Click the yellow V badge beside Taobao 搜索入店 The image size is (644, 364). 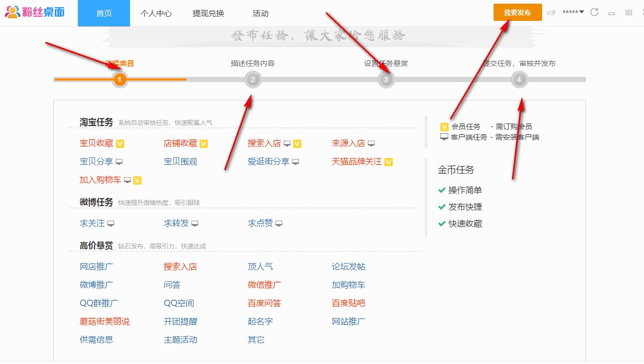coord(297,144)
